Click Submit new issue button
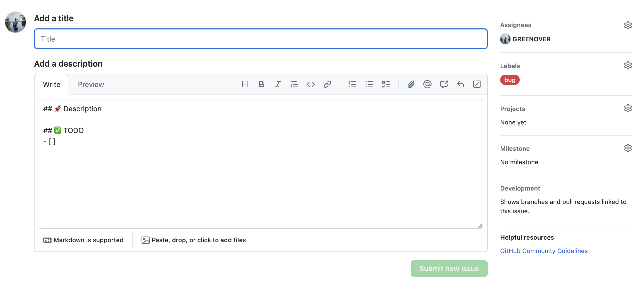Viewport: 644px width, 283px height. [x=449, y=269]
